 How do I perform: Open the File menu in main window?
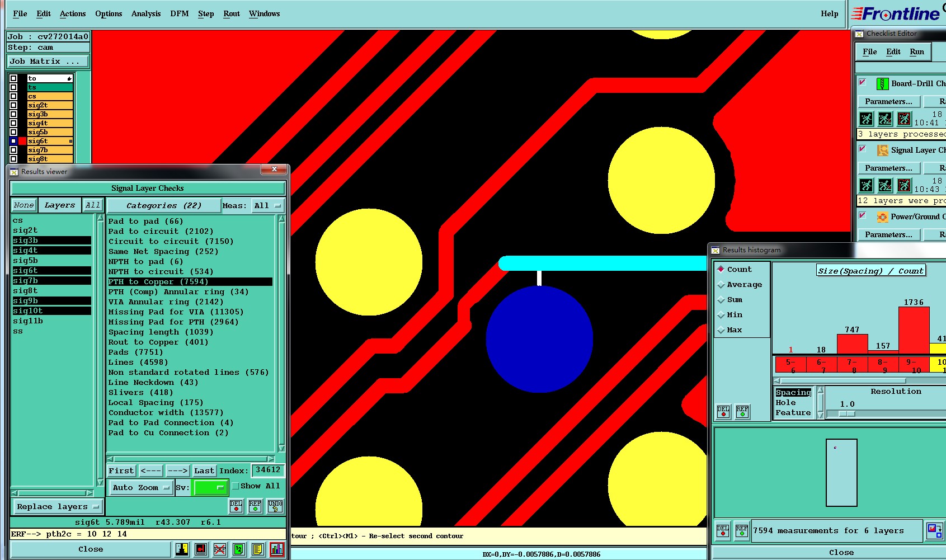pos(20,13)
